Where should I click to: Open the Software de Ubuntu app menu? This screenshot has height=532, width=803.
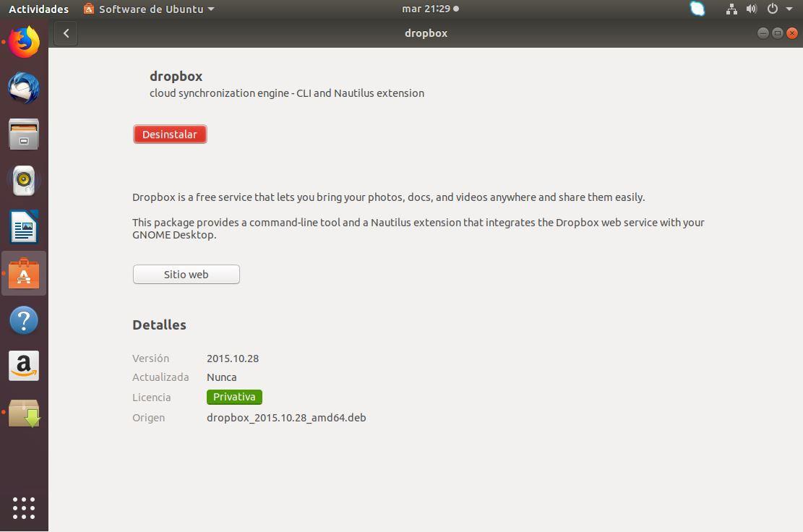pos(147,9)
